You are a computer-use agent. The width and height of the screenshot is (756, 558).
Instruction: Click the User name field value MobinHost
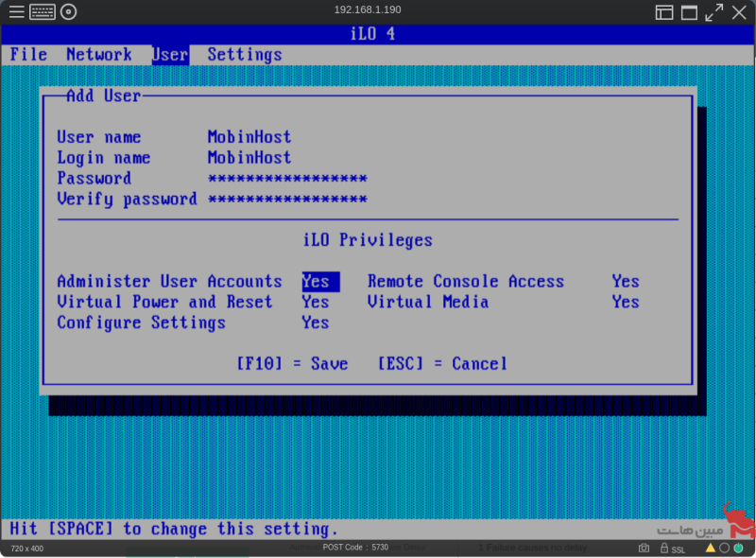pyautogui.click(x=249, y=137)
